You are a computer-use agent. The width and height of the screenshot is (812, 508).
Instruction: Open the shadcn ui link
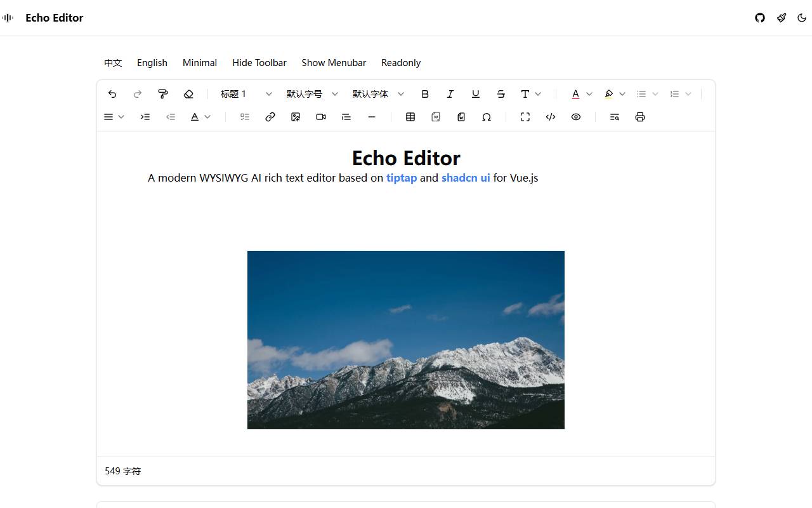pos(466,178)
